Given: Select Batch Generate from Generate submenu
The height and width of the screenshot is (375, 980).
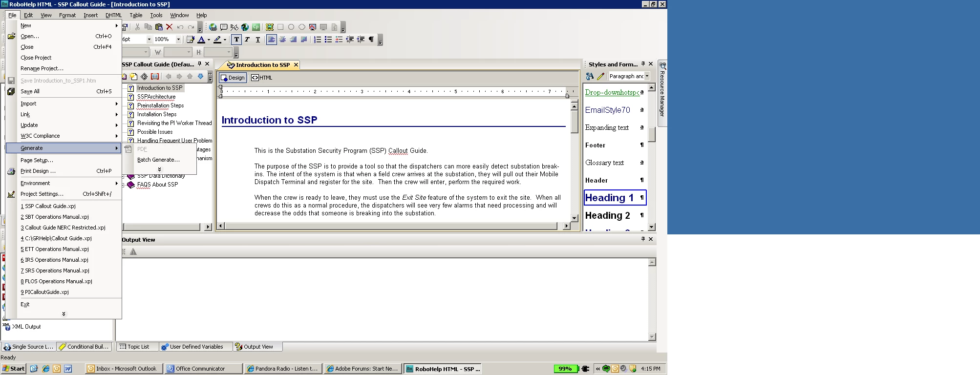Looking at the screenshot, I should tap(158, 160).
